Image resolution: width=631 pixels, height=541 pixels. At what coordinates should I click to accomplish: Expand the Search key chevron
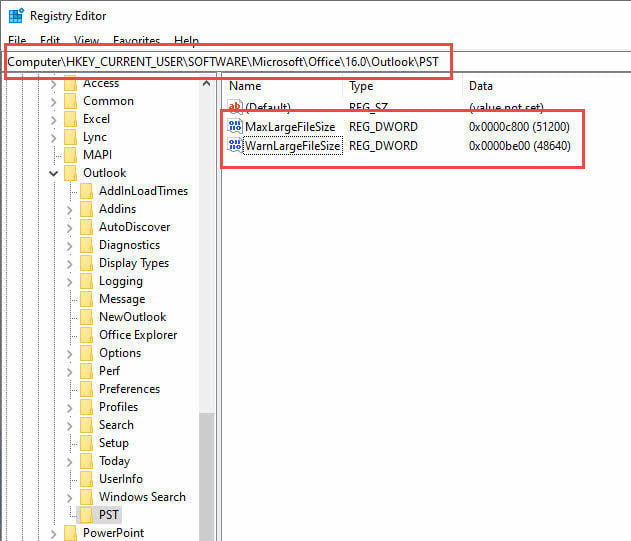click(70, 426)
